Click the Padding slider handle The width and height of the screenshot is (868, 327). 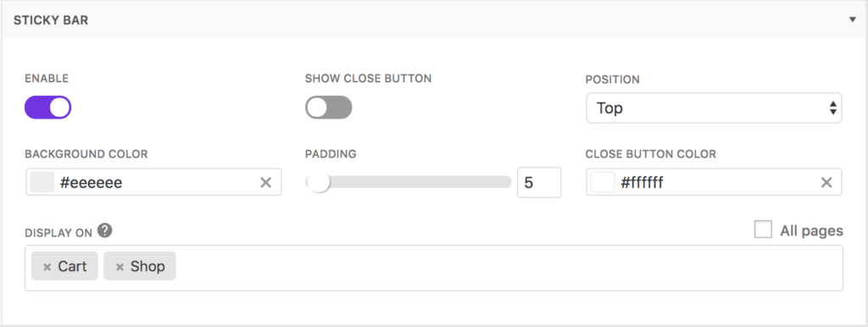pyautogui.click(x=319, y=182)
